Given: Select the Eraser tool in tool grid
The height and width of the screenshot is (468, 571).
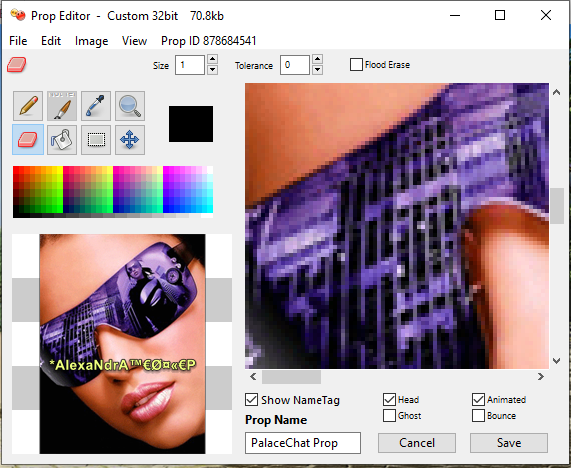Looking at the screenshot, I should (28, 140).
